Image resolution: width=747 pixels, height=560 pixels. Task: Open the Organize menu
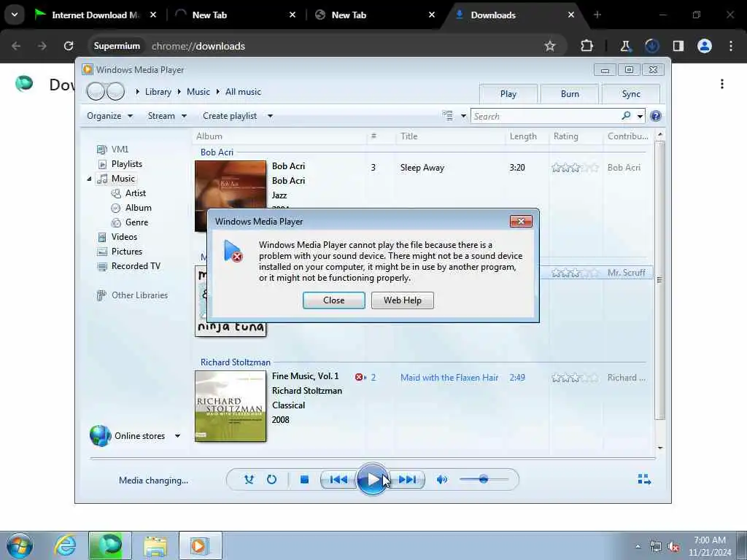coord(109,116)
